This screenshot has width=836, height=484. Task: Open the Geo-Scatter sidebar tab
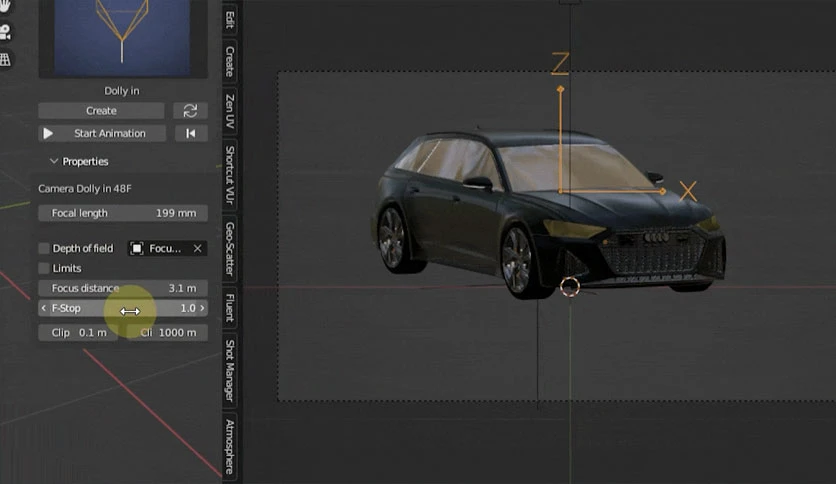(230, 248)
